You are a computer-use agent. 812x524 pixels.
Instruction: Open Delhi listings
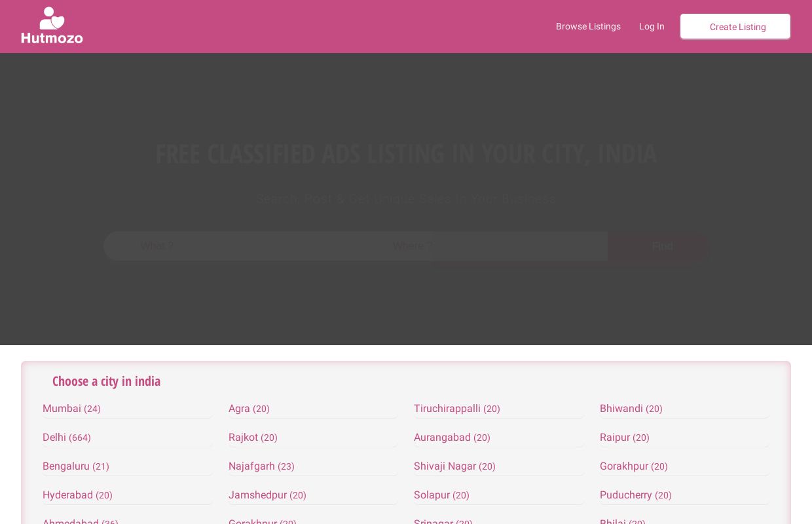tap(54, 437)
